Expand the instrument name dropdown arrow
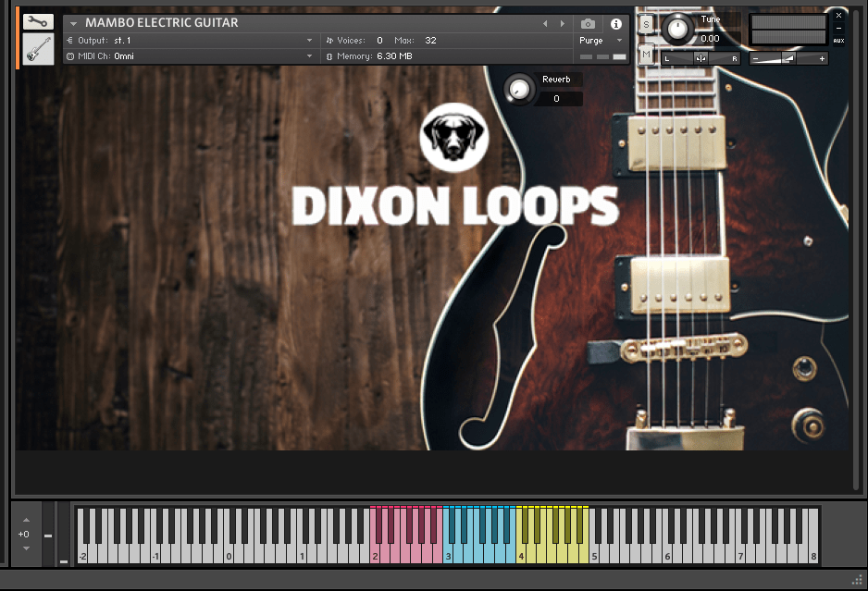Image resolution: width=868 pixels, height=591 pixels. (73, 24)
